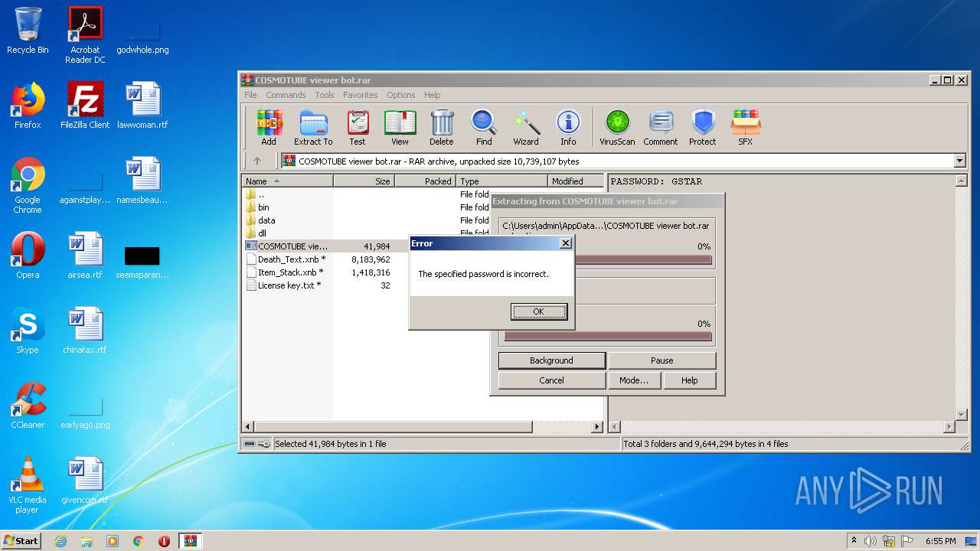Click the Mode... button
The image size is (980, 551).
[x=634, y=380]
